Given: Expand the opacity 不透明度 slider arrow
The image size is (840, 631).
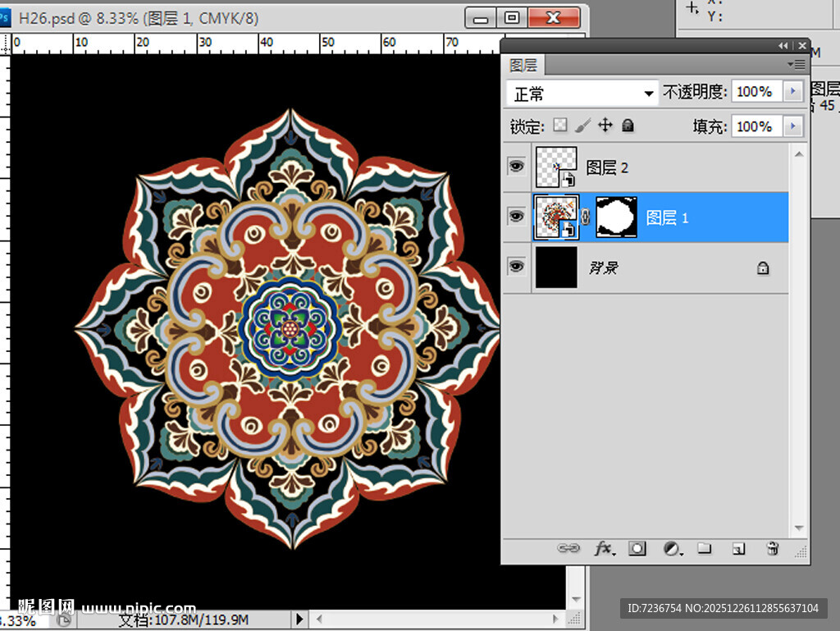Looking at the screenshot, I should tap(792, 92).
